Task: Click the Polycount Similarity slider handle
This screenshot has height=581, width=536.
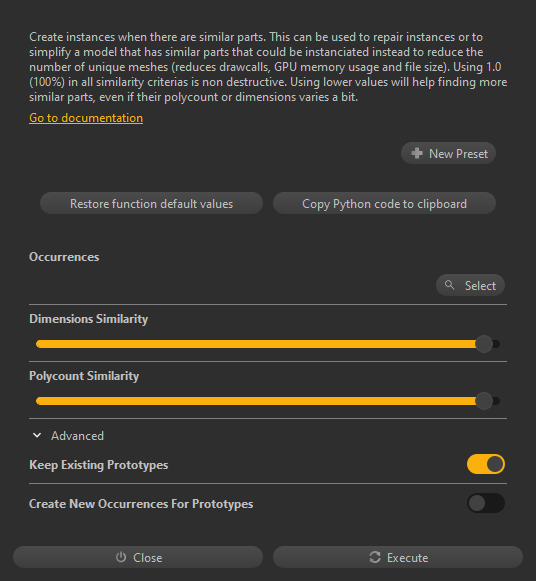Action: pos(484,401)
